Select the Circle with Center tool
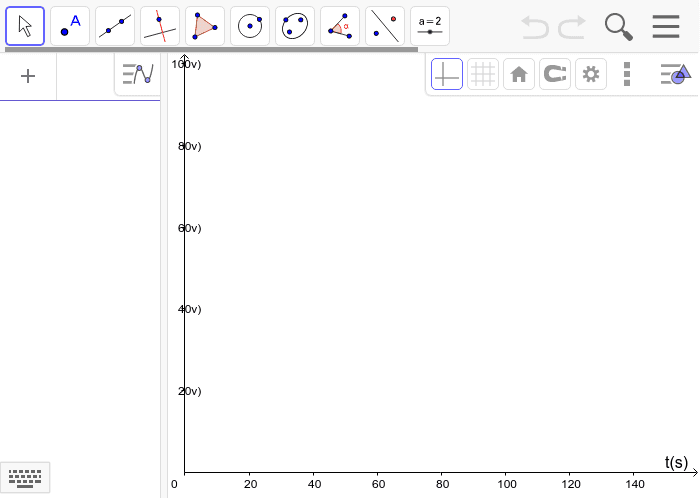700x500 pixels. tap(250, 26)
